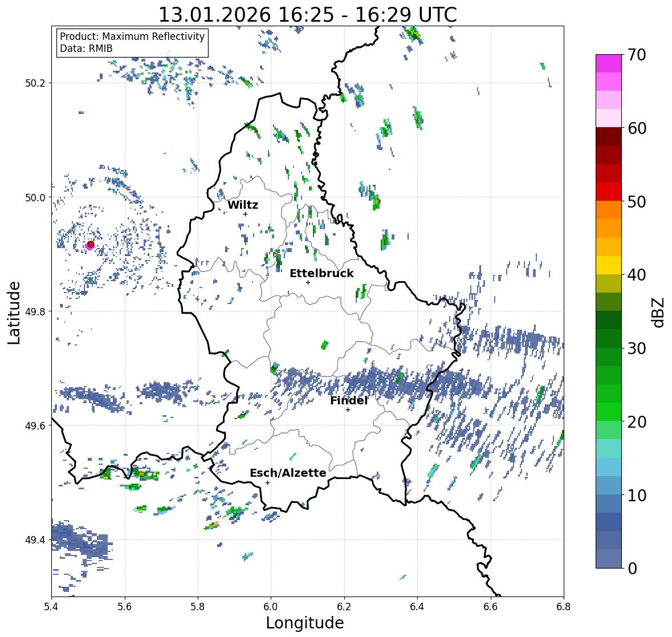Click the cross marker below Esch/Alzette
The width and height of the screenshot is (672, 637).
[267, 482]
